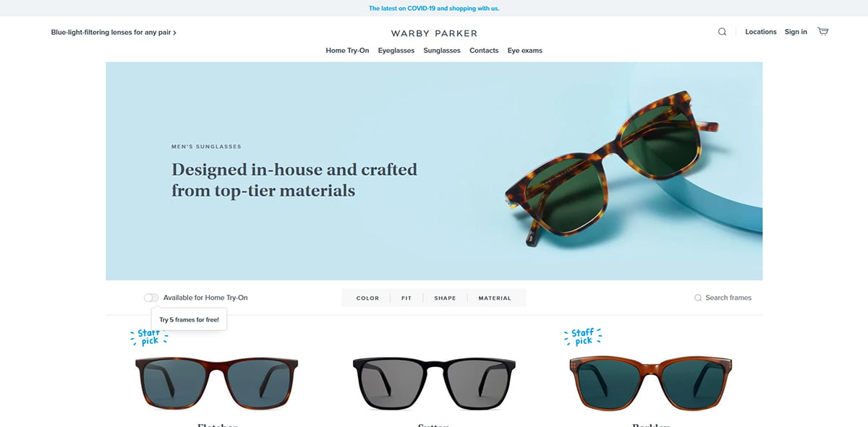Open the Eyeglasses menu item
The width and height of the screenshot is (868, 427).
tap(396, 51)
